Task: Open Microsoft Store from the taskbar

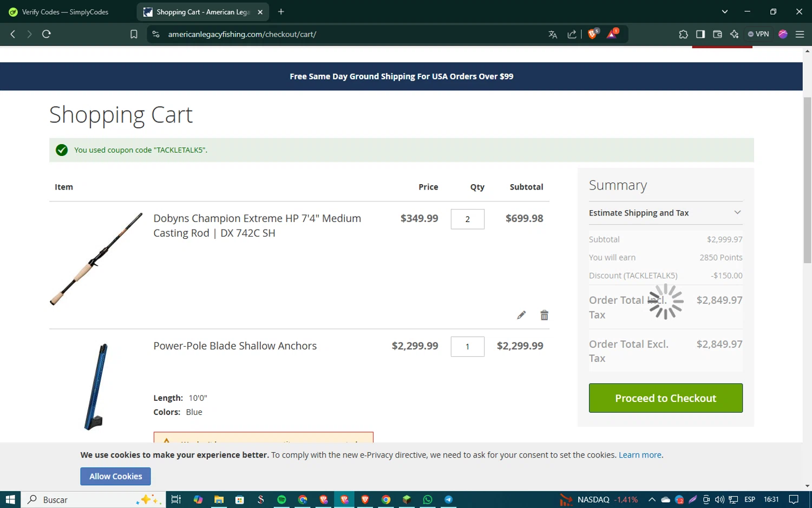Action: (240, 499)
